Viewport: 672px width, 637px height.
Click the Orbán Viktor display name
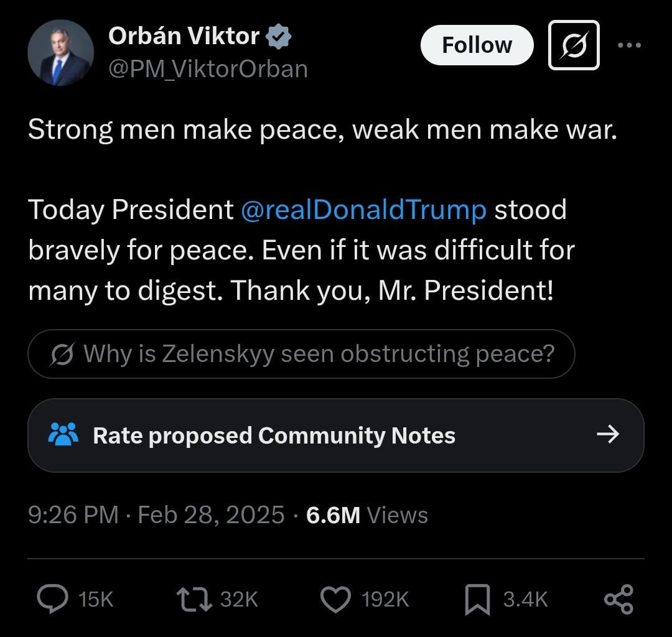tap(184, 36)
